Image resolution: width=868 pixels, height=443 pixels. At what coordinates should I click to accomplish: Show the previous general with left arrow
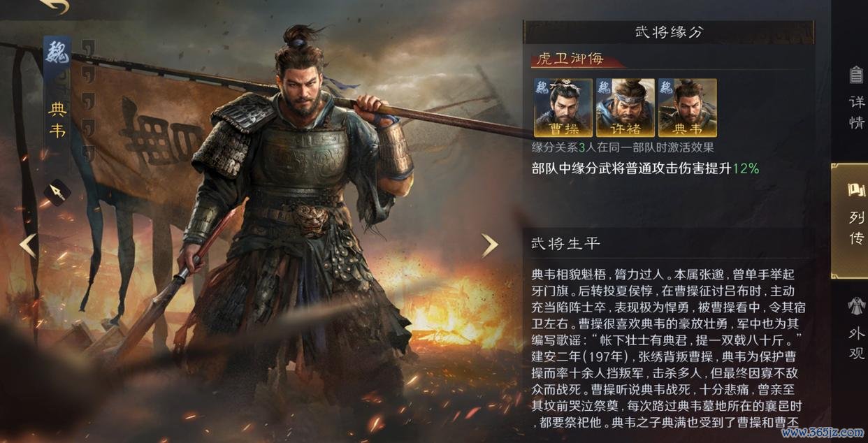coord(27,245)
